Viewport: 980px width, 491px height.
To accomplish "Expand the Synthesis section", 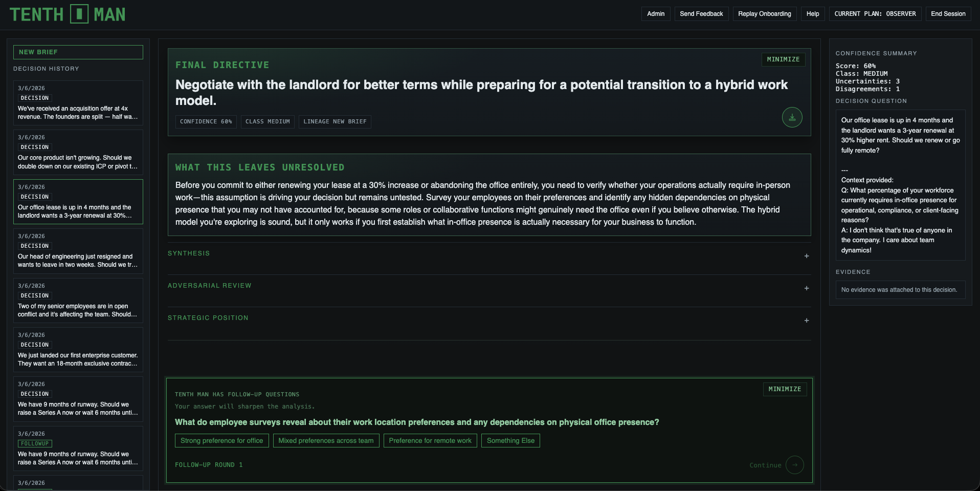I will point(807,256).
